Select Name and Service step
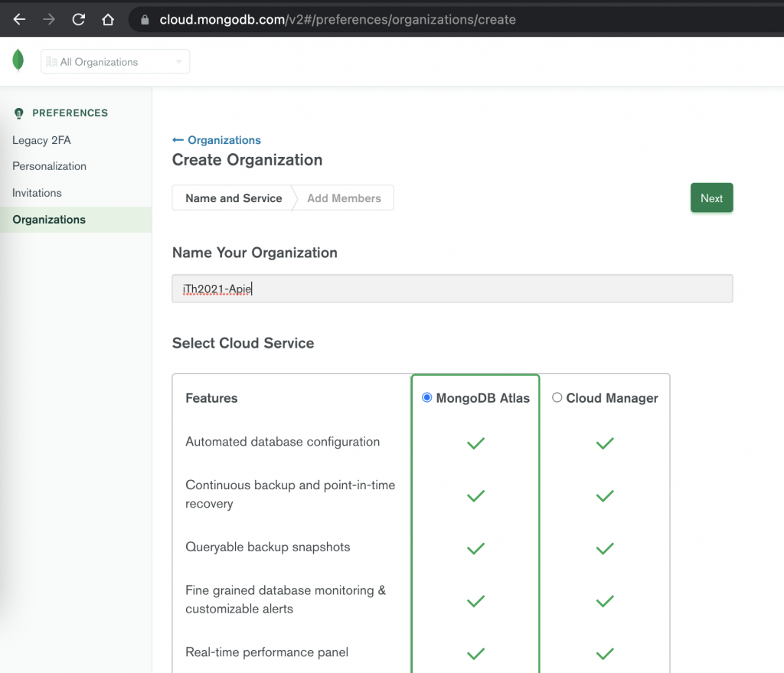Viewport: 784px width, 673px height. click(x=234, y=198)
